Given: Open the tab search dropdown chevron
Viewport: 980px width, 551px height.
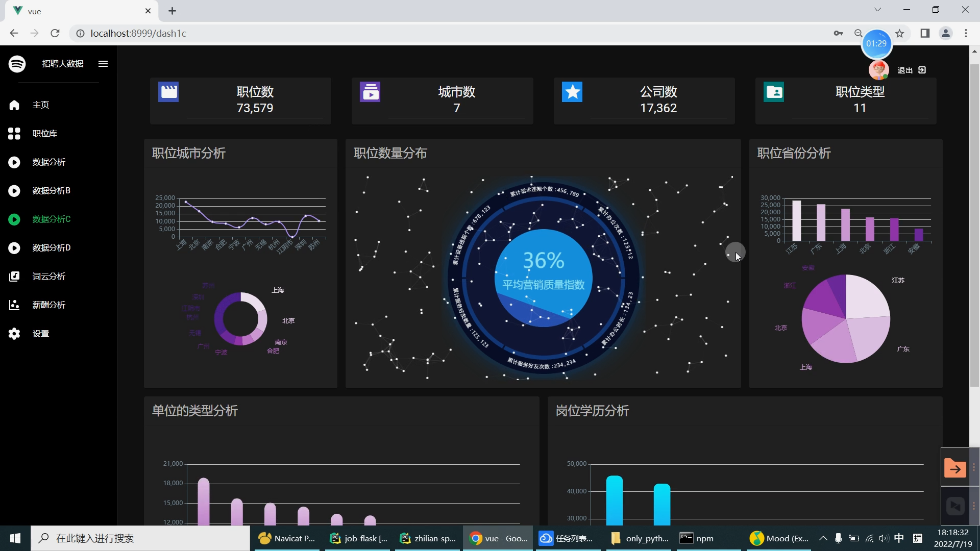Looking at the screenshot, I should tap(877, 10).
